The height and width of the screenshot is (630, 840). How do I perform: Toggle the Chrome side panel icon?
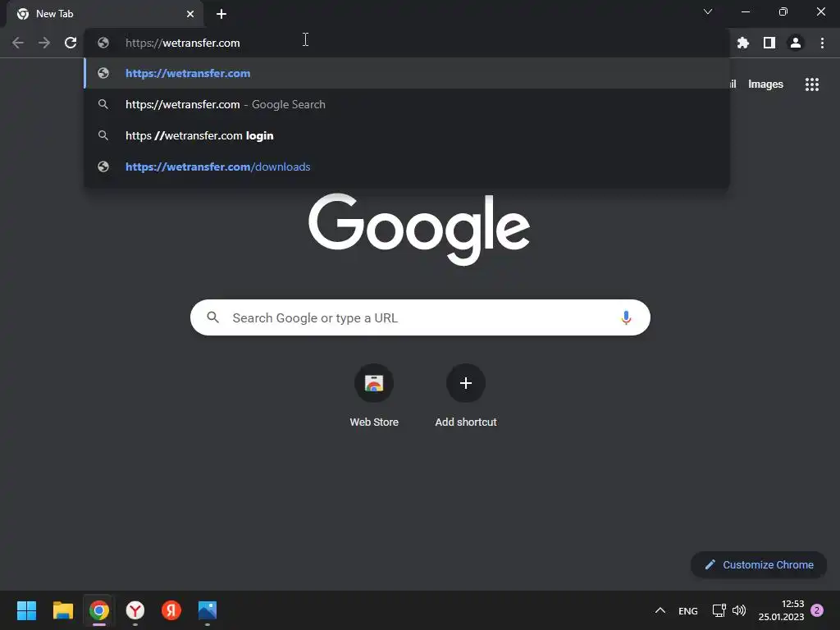click(x=769, y=43)
